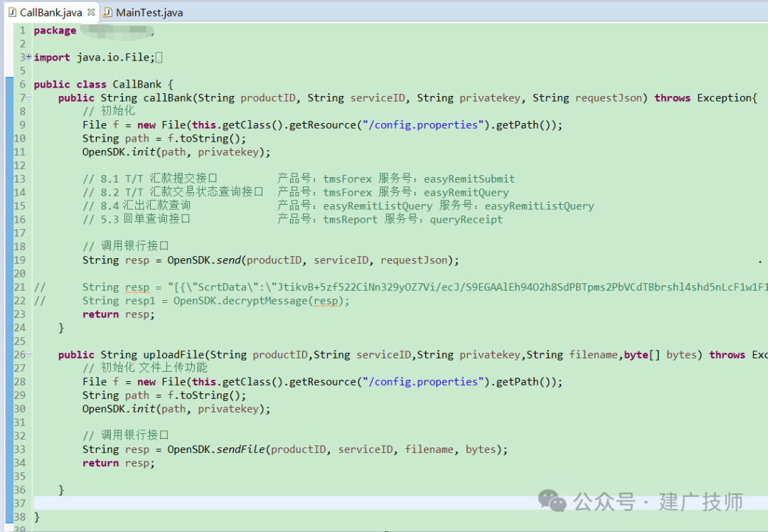Click "easyRemitListQuery" service name on line 15

[x=539, y=206]
